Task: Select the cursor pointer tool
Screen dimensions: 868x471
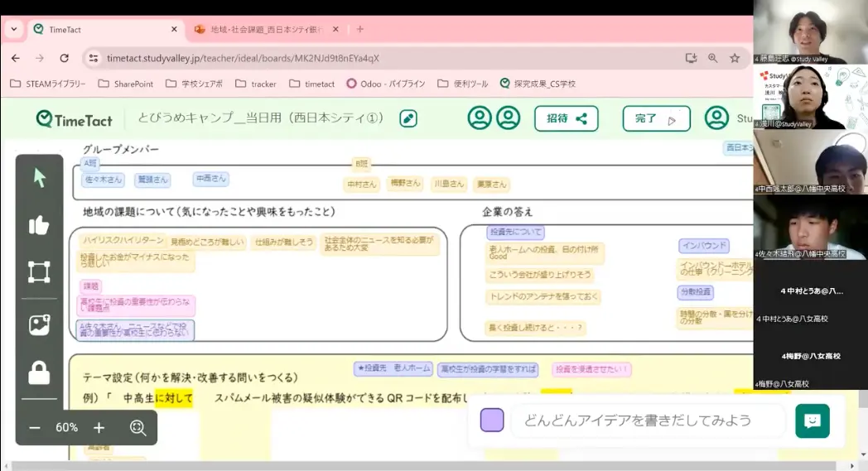Action: (x=39, y=178)
